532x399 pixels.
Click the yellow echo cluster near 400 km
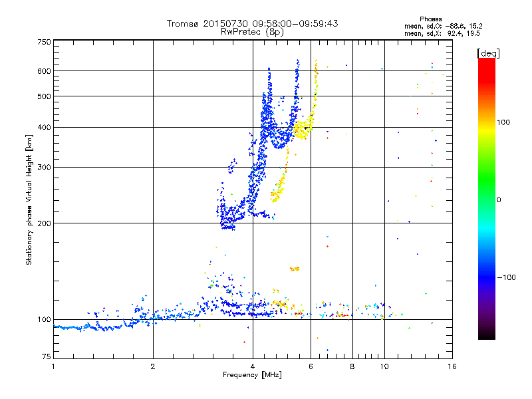(x=302, y=129)
